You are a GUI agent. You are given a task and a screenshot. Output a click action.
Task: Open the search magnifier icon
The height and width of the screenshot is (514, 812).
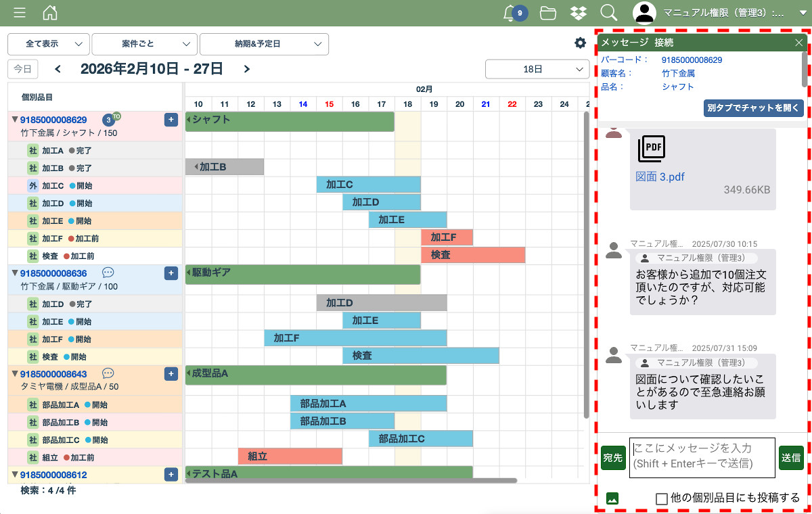coord(608,13)
